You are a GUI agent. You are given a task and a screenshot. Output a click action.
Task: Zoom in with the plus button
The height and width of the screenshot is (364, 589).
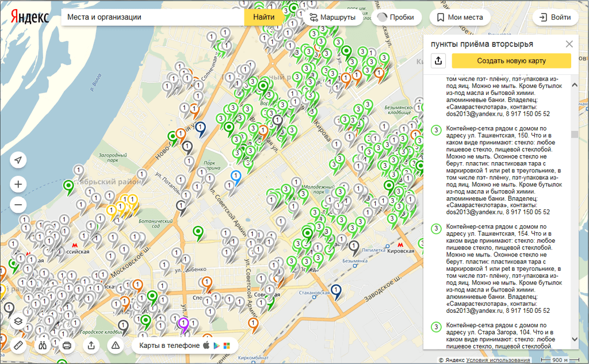click(18, 185)
